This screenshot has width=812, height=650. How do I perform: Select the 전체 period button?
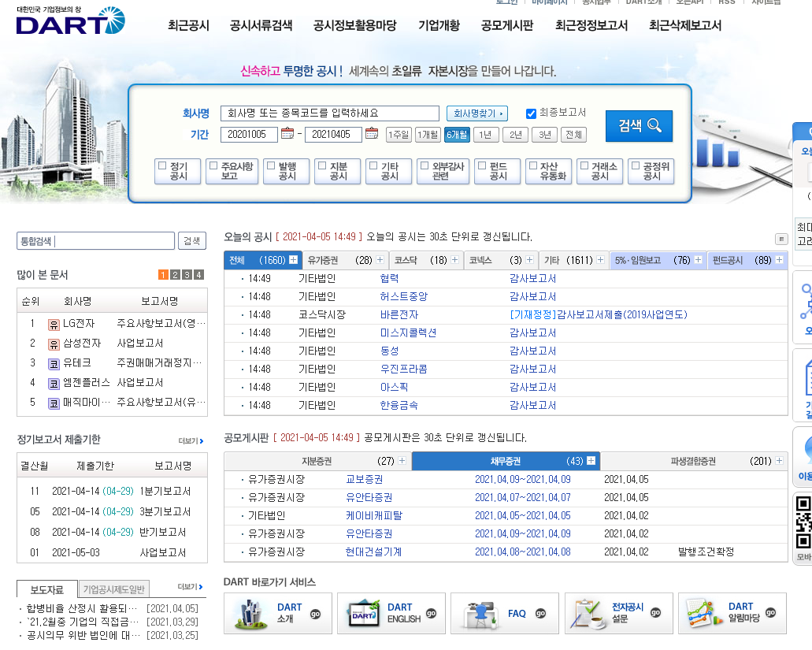[x=574, y=135]
